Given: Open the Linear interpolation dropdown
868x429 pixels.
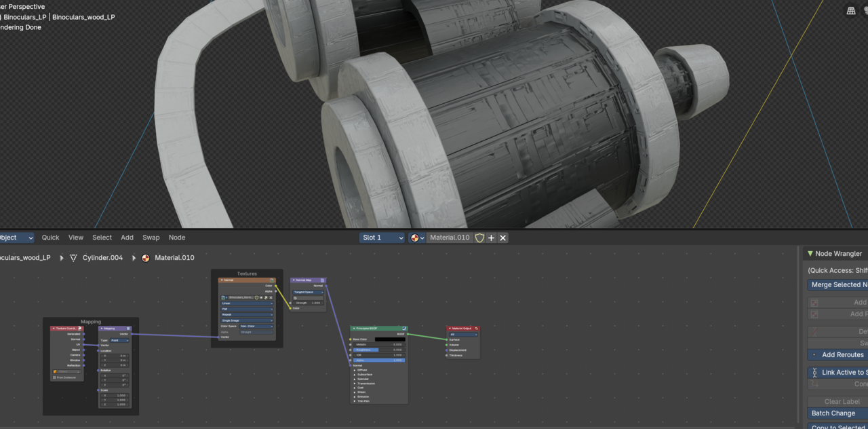Looking at the screenshot, I should pos(247,303).
